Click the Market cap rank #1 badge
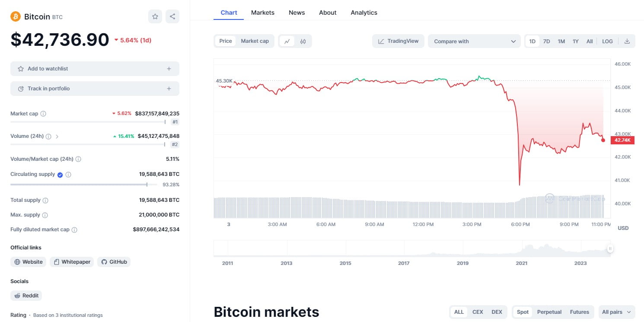 (175, 122)
